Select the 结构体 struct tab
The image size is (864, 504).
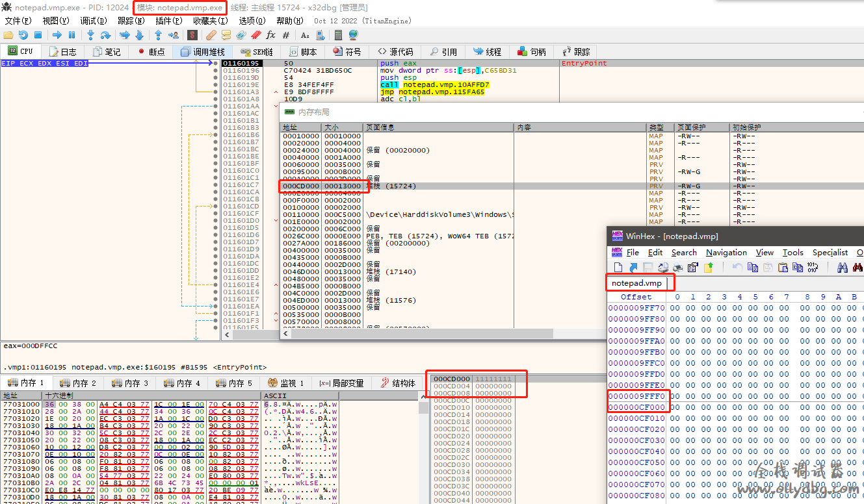(398, 383)
